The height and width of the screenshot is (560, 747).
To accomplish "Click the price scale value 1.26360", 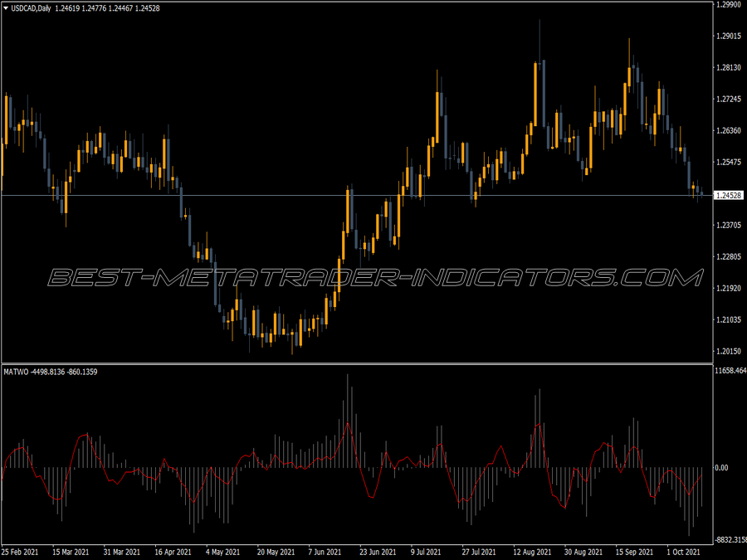I will pyautogui.click(x=729, y=130).
